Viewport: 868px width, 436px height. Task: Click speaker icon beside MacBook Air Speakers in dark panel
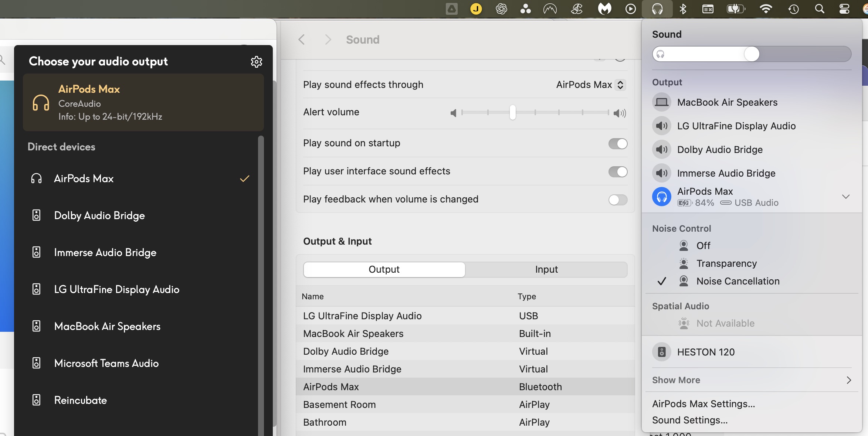pyautogui.click(x=36, y=326)
